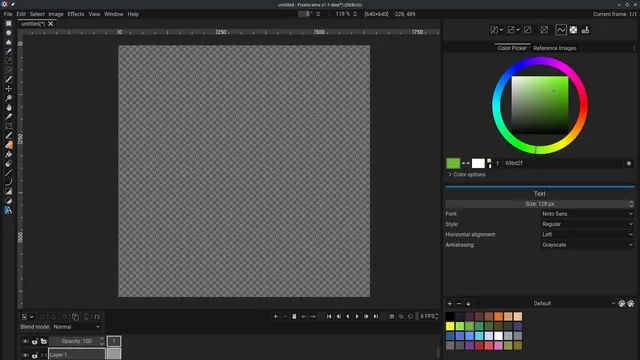The image size is (640, 360).
Task: Click the white right color swatch
Action: [x=478, y=163]
